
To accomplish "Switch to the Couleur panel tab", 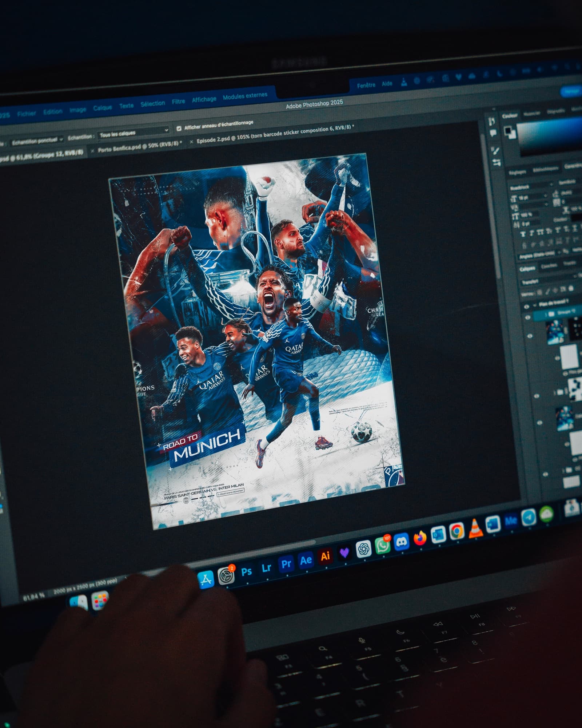I will [509, 116].
